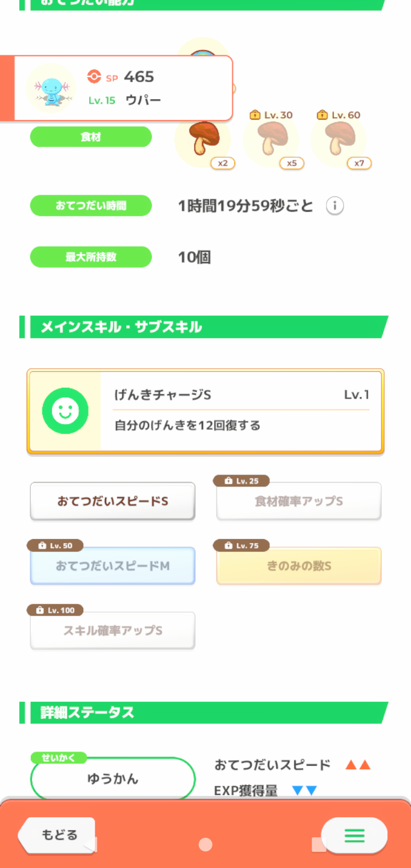411x868 pixels.
Task: Tap the ゆうかん nature button
Action: (x=112, y=779)
